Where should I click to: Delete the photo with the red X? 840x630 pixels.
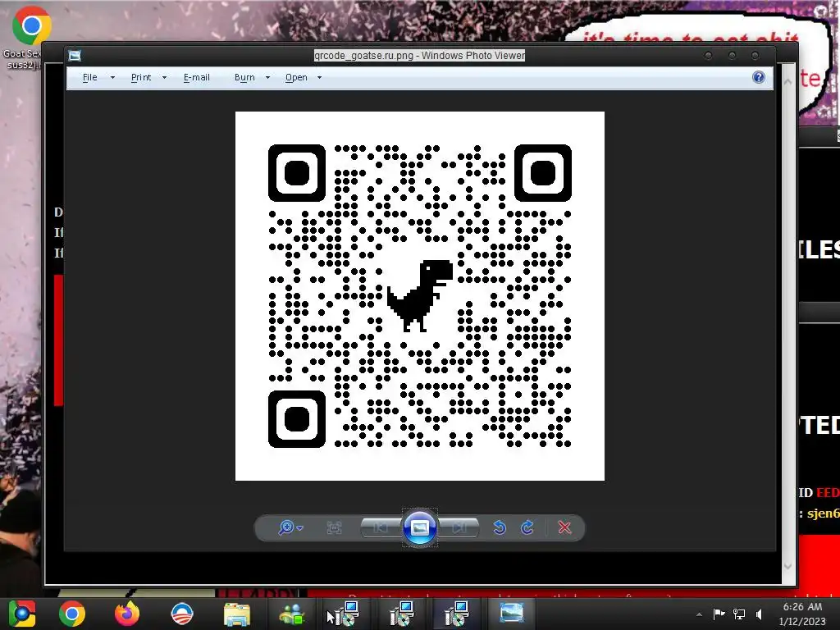[564, 527]
